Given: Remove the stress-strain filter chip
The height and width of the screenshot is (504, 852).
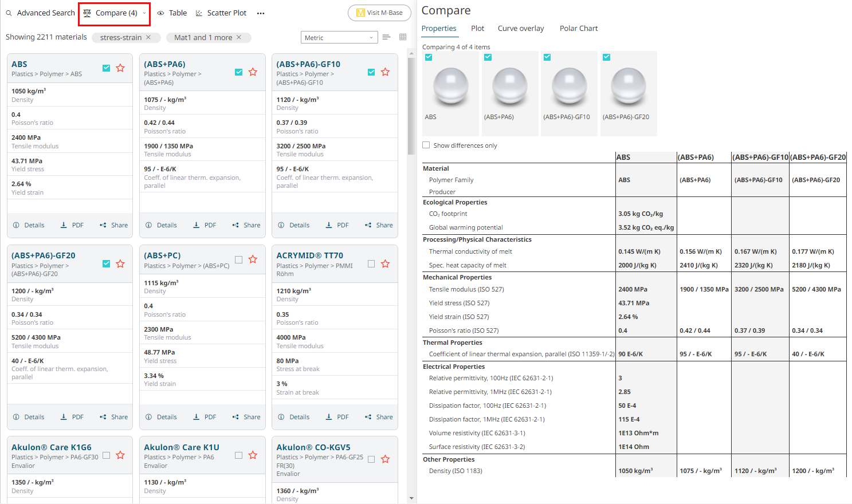Looking at the screenshot, I should (148, 37).
